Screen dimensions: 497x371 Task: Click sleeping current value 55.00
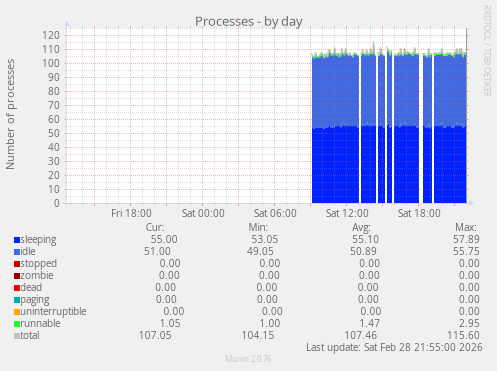click(x=164, y=239)
